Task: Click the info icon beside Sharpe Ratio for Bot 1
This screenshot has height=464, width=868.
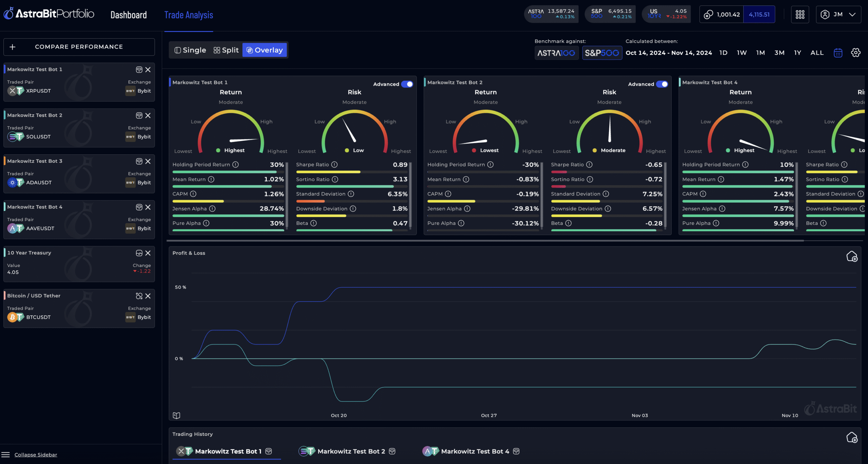Action: coord(334,165)
